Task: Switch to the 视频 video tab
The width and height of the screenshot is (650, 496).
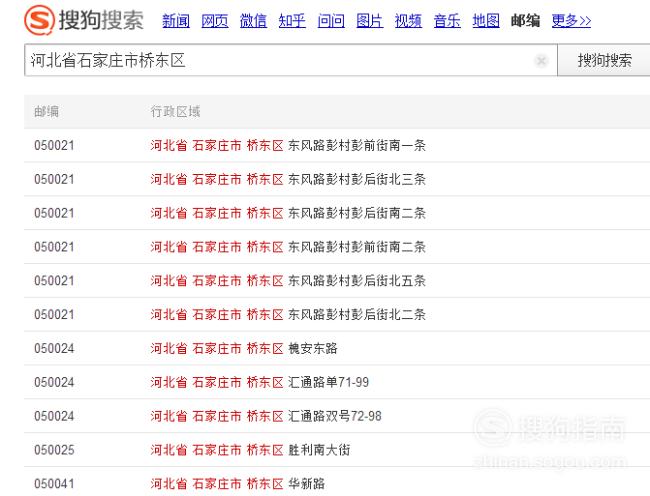Action: [408, 20]
